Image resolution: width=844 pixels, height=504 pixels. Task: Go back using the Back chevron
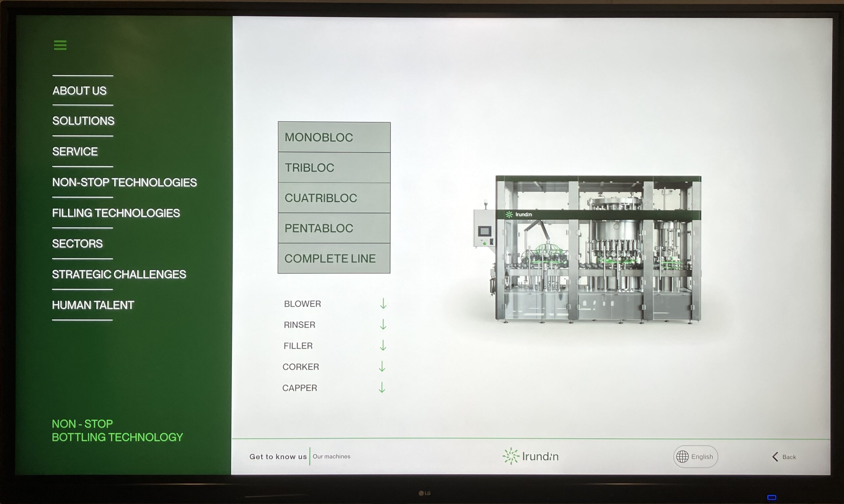click(x=775, y=457)
